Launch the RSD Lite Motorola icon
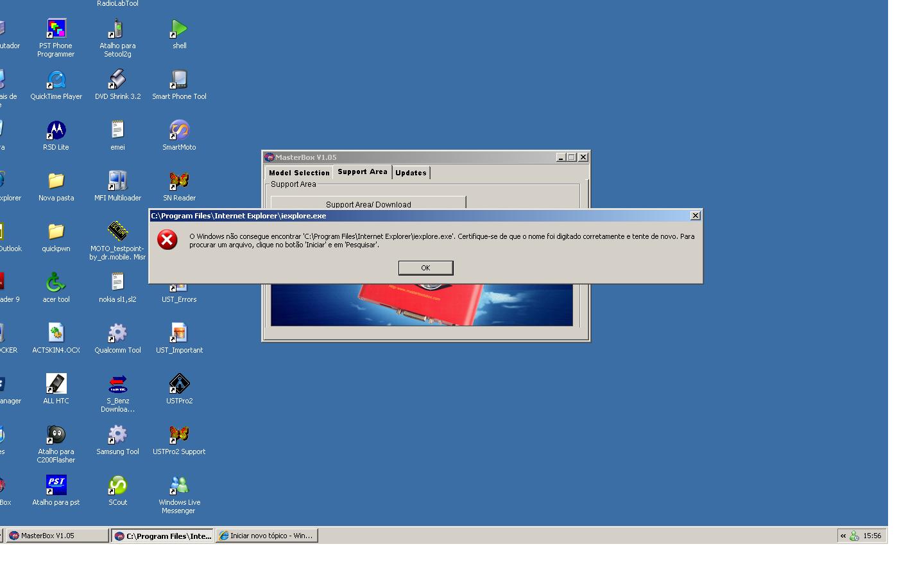924x578 pixels. (56, 130)
